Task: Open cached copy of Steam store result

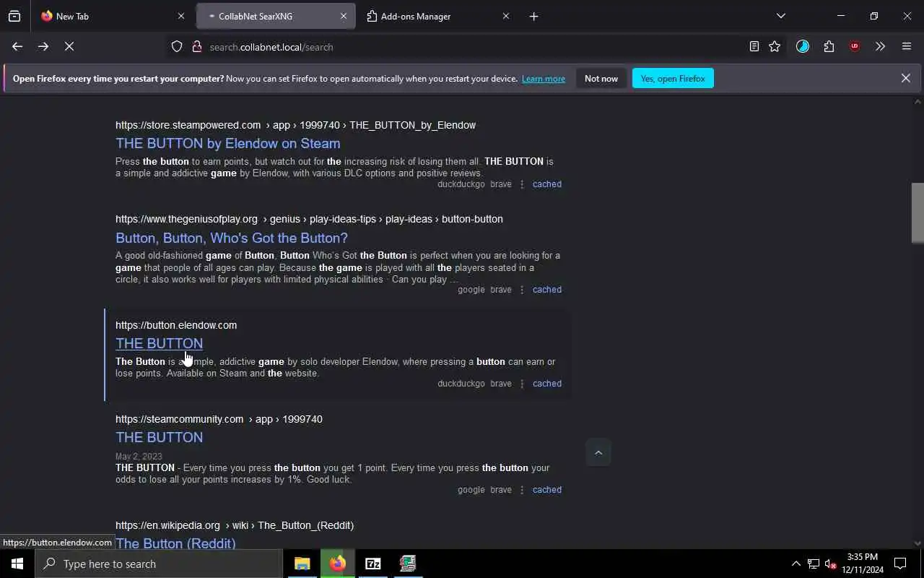Action: [547, 184]
